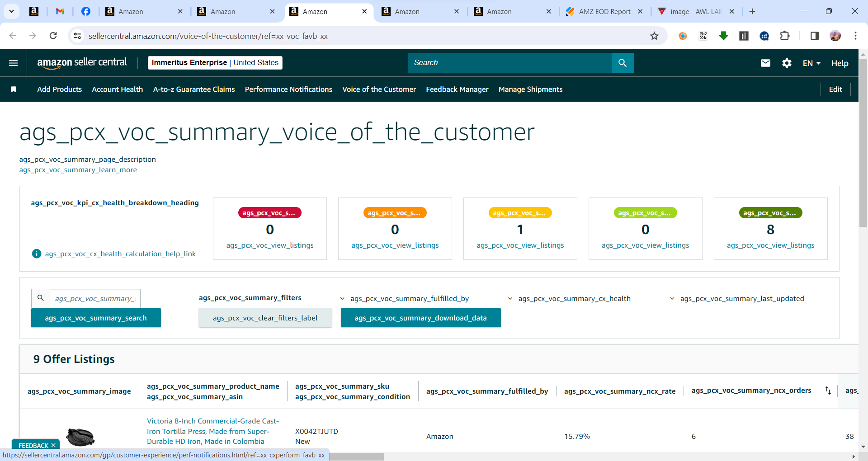
Task: Open Add Products menu item
Action: tap(60, 89)
